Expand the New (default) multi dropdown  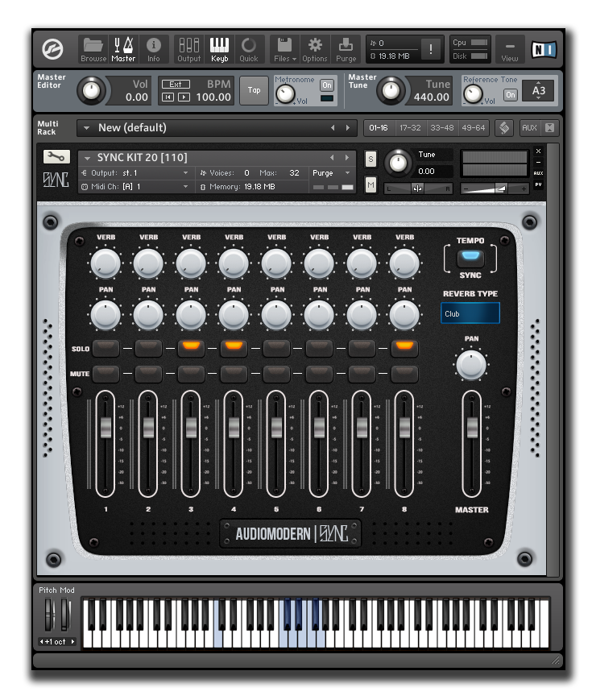[86, 128]
